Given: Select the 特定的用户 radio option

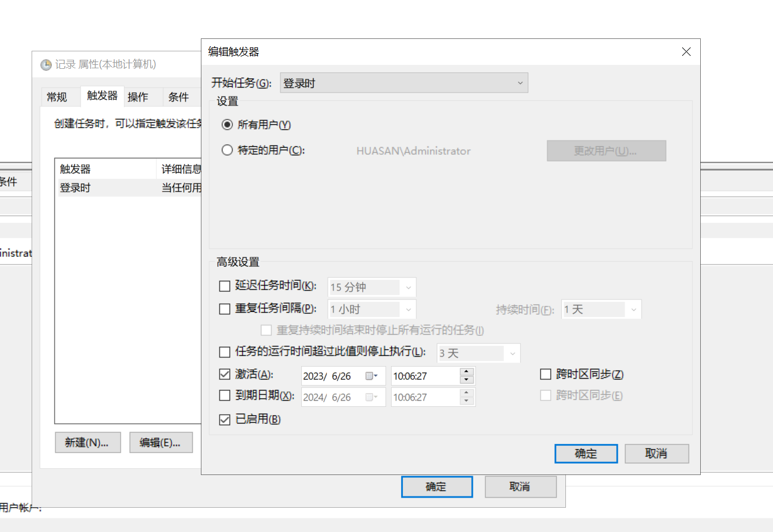Looking at the screenshot, I should 227,150.
